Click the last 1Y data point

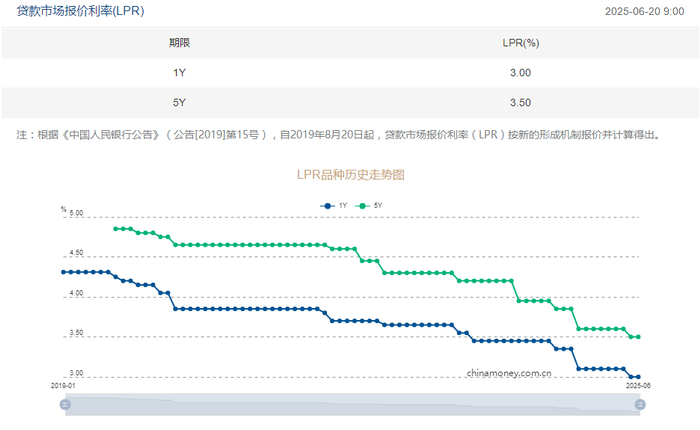point(638,377)
